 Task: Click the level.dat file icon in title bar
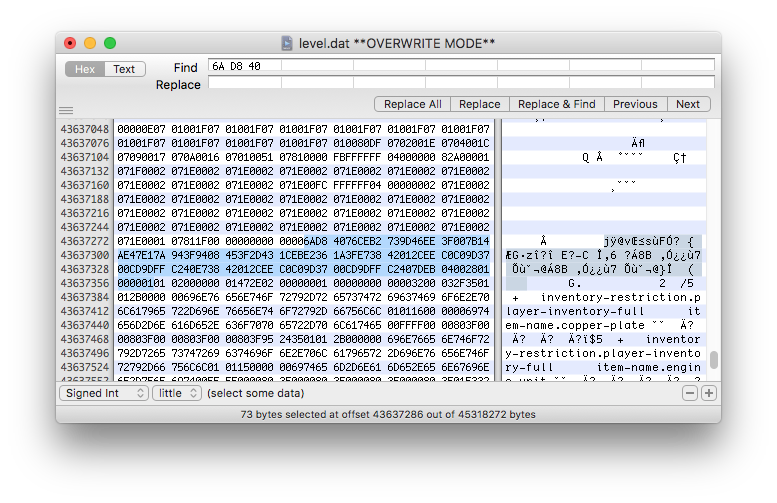click(287, 44)
